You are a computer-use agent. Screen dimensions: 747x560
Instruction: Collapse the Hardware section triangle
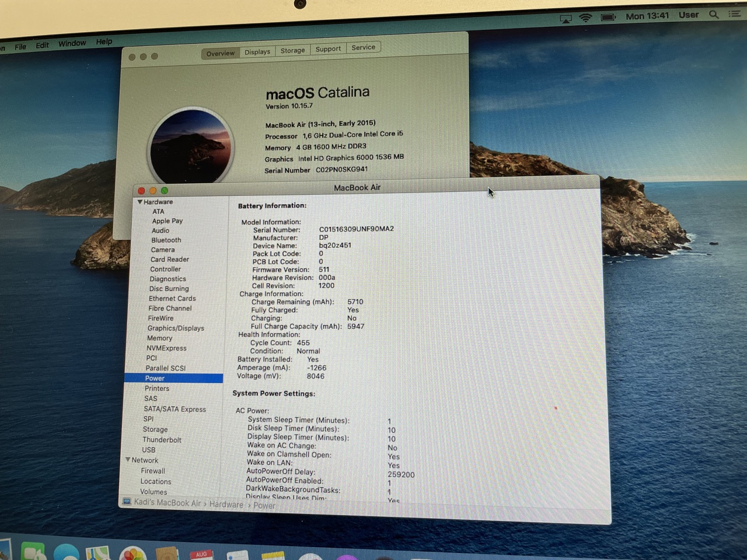140,202
